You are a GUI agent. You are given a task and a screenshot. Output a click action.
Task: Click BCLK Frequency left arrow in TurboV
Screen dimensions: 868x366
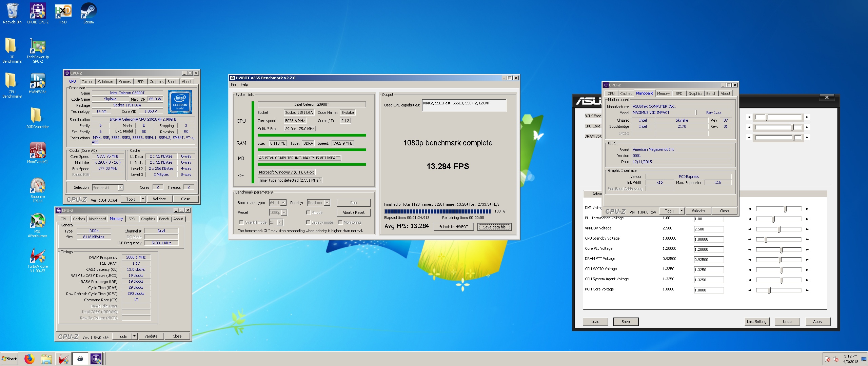tap(749, 117)
